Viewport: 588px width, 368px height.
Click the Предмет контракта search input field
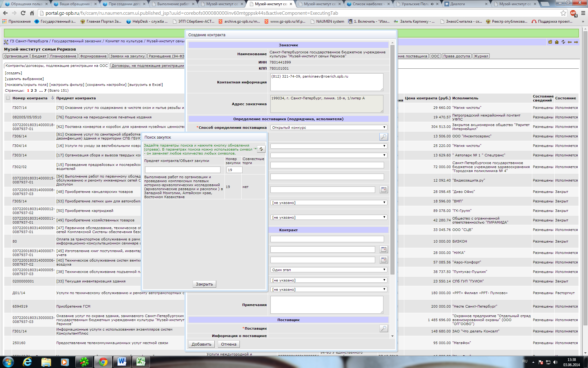click(x=183, y=170)
